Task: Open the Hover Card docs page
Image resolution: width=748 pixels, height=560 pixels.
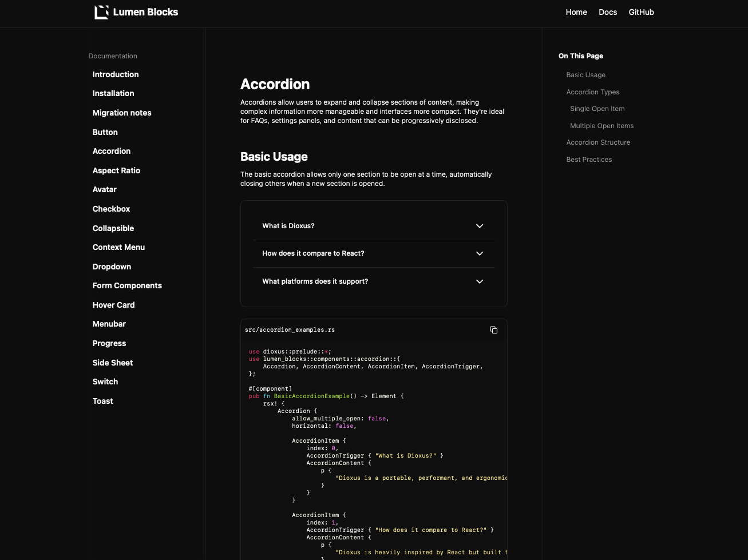Action: tap(113, 305)
